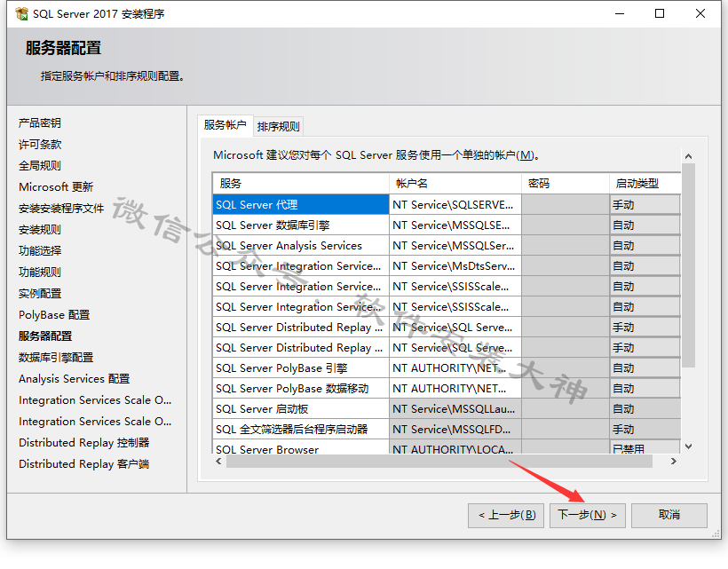Image resolution: width=728 pixels, height=569 pixels.
Task: Click the 功能选择 step in the sidebar
Action: pyautogui.click(x=40, y=251)
